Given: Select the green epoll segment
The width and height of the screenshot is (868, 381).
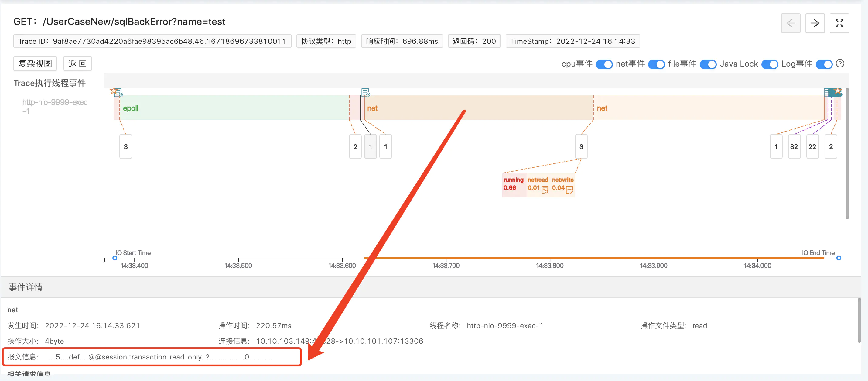Looking at the screenshot, I should coord(233,108).
